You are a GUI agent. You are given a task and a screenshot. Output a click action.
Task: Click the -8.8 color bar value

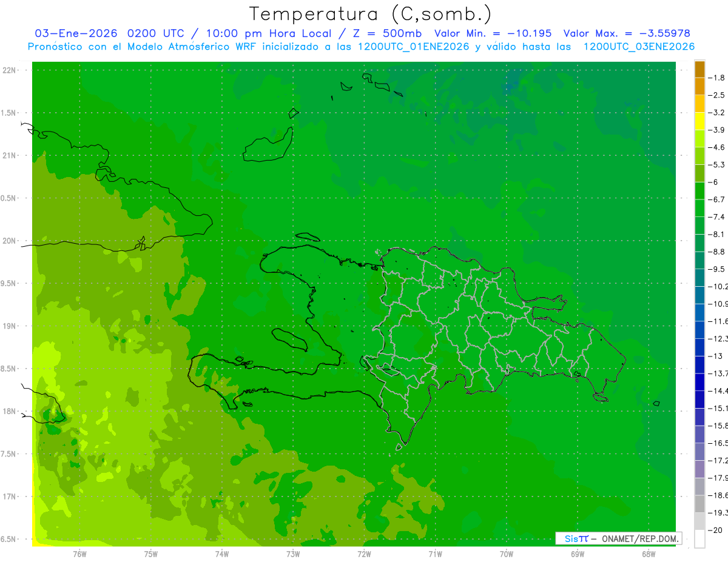click(717, 252)
